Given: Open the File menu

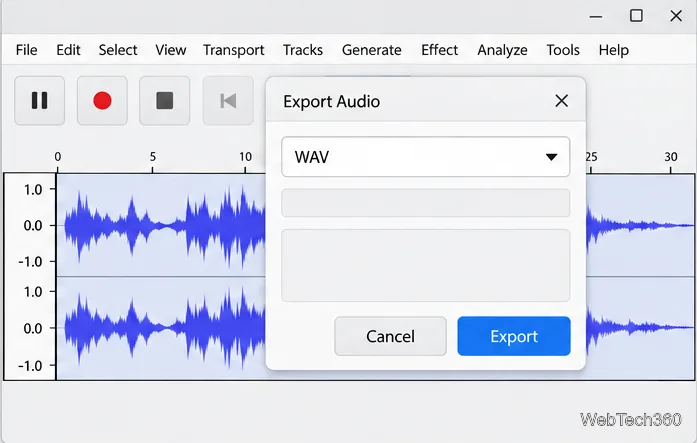Looking at the screenshot, I should click(26, 50).
